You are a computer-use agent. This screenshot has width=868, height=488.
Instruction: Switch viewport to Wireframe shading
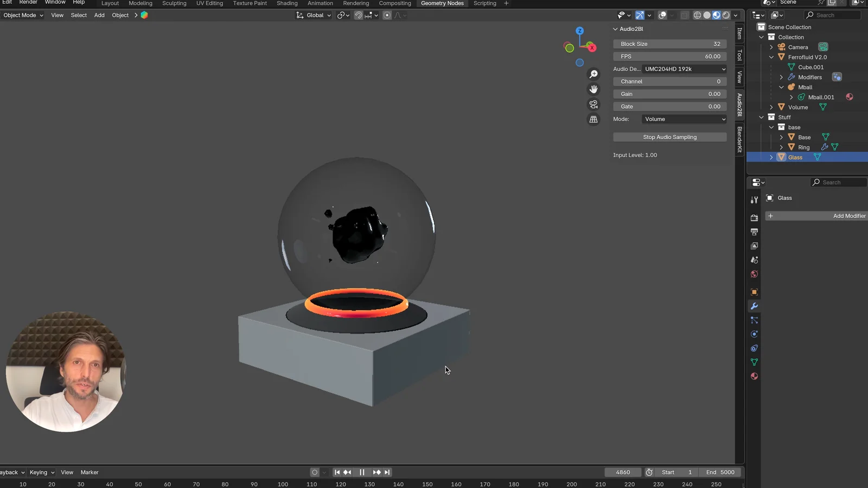[697, 15]
